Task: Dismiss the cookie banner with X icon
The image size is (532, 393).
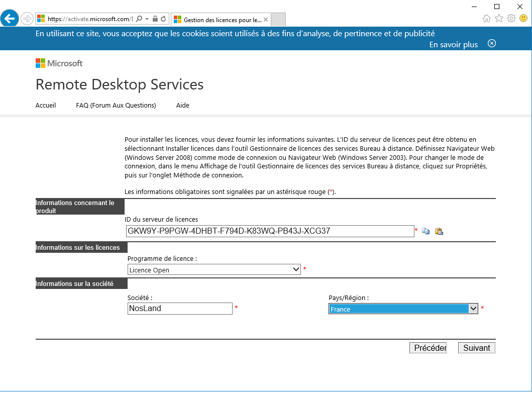Action: point(492,43)
